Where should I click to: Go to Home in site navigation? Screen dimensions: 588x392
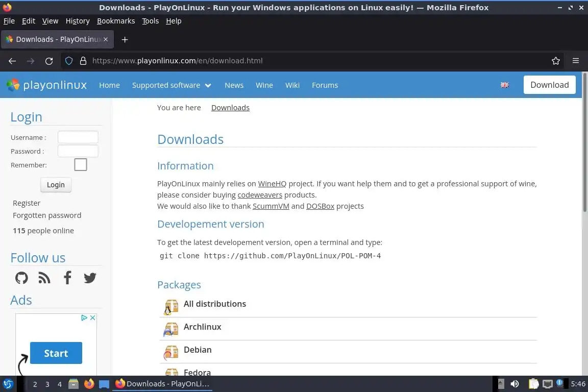click(110, 85)
